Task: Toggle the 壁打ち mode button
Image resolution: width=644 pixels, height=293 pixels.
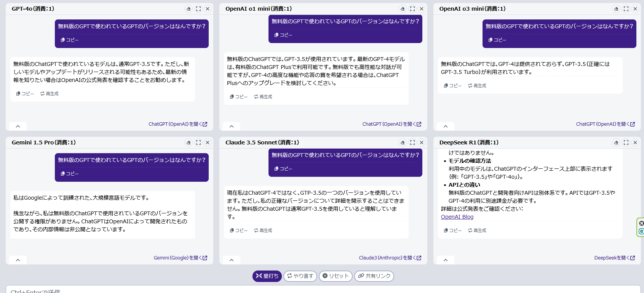Action: coord(267,276)
